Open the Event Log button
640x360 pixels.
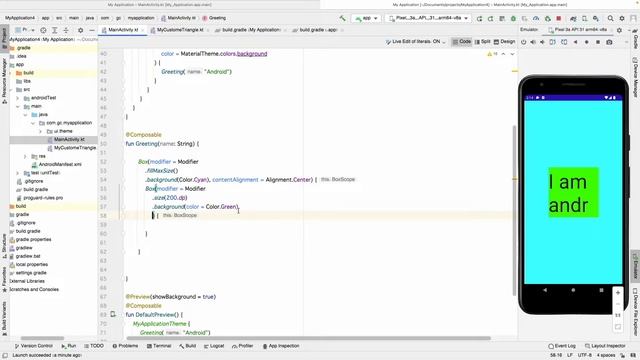562,346
